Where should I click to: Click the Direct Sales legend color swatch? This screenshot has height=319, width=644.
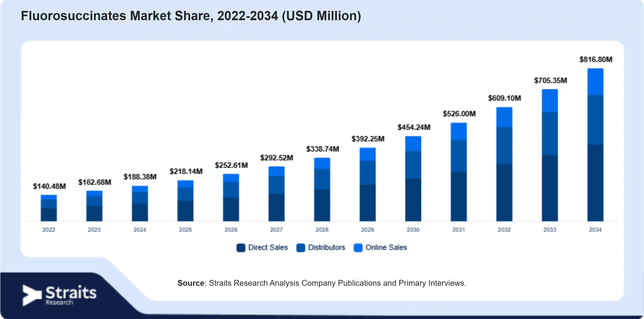click(x=241, y=248)
